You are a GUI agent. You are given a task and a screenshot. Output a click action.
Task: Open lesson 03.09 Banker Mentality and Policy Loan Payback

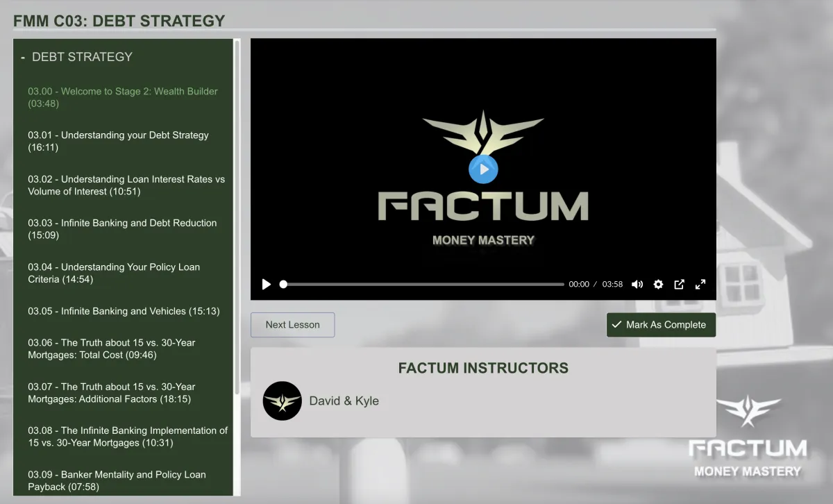(x=117, y=480)
